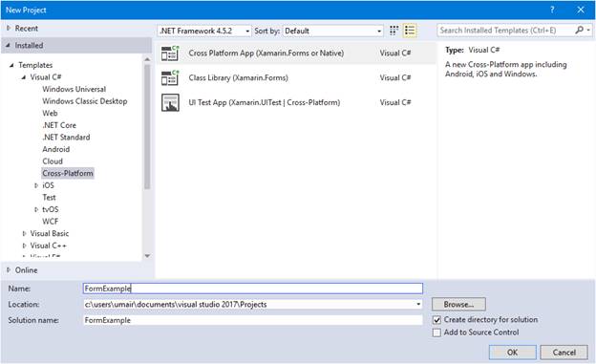Click the search magnifier icon
596x364 pixels.
(579, 30)
